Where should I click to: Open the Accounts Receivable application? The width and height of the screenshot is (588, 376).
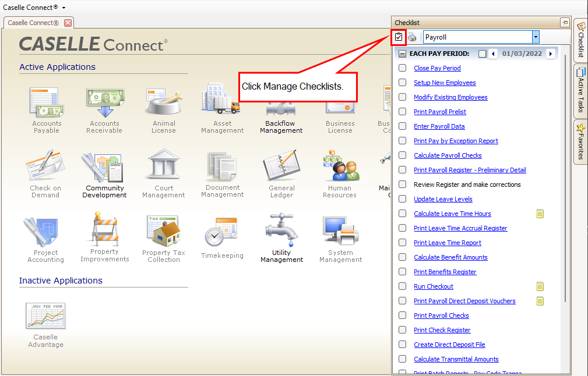(105, 111)
